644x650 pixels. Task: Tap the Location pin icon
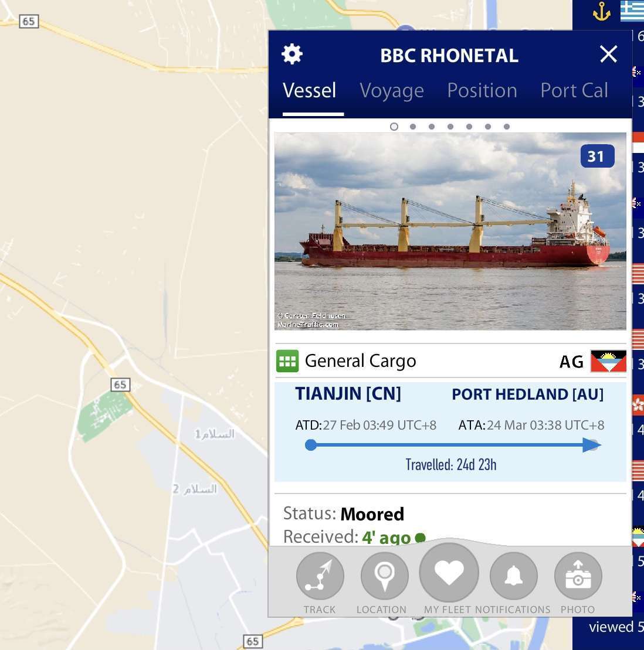(x=384, y=576)
